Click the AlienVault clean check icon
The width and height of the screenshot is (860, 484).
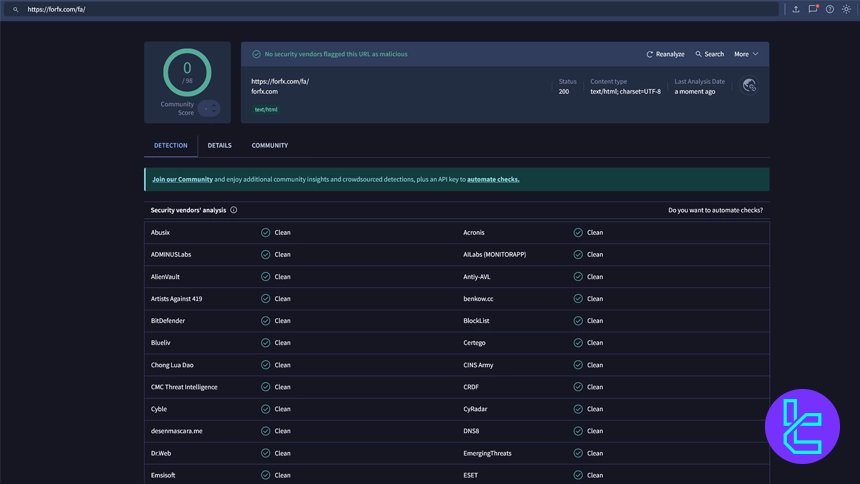point(265,277)
